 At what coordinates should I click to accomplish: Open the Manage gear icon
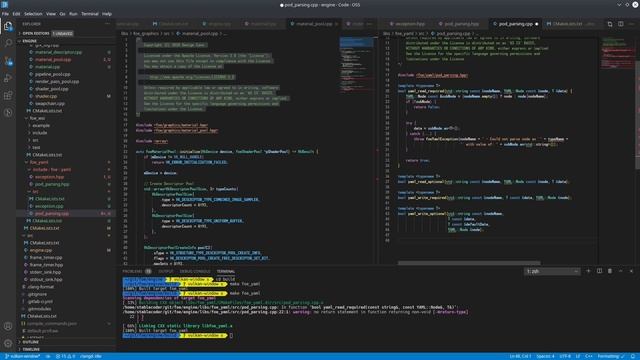tap(8, 343)
